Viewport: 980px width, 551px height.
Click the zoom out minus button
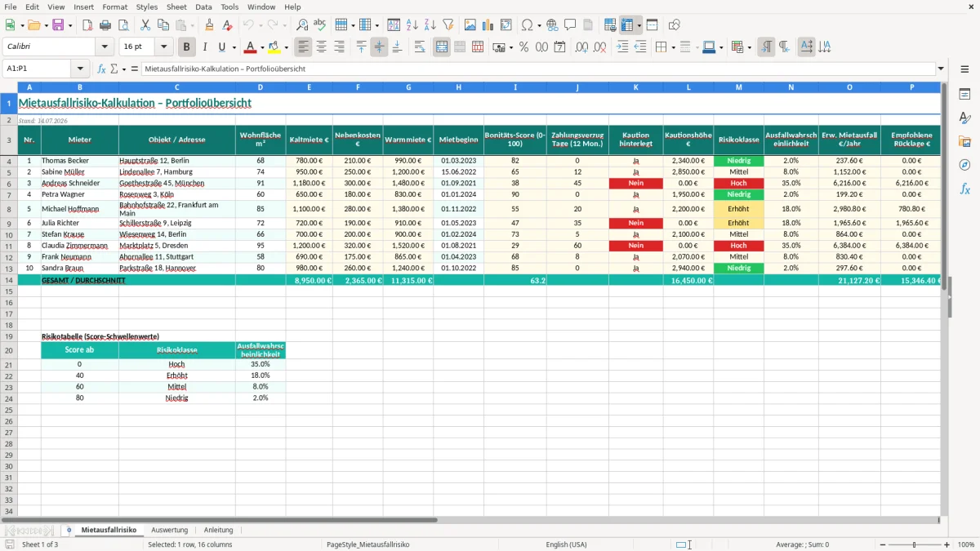[883, 544]
